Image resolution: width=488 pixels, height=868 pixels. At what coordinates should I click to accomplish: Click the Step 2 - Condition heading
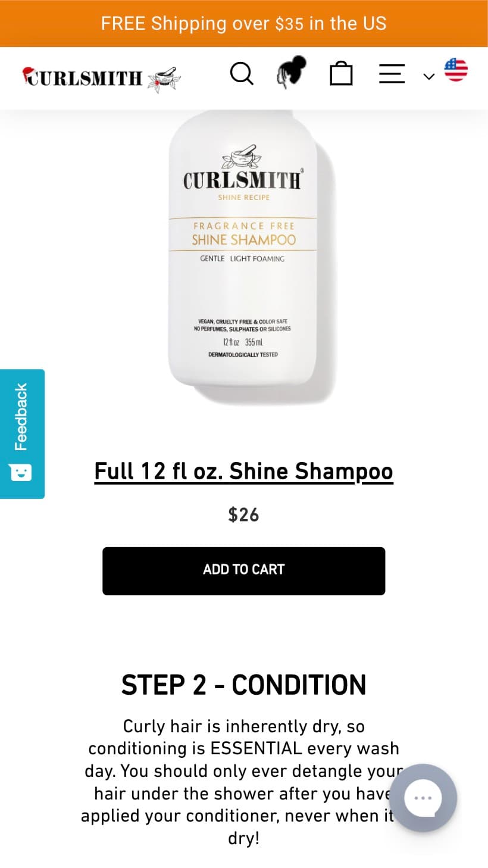pos(243,685)
